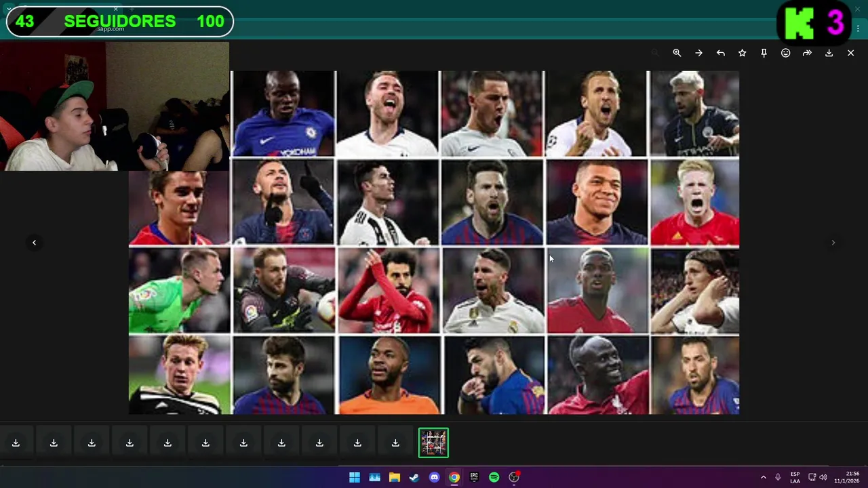Forward the image using double-arrow icon

coord(807,53)
